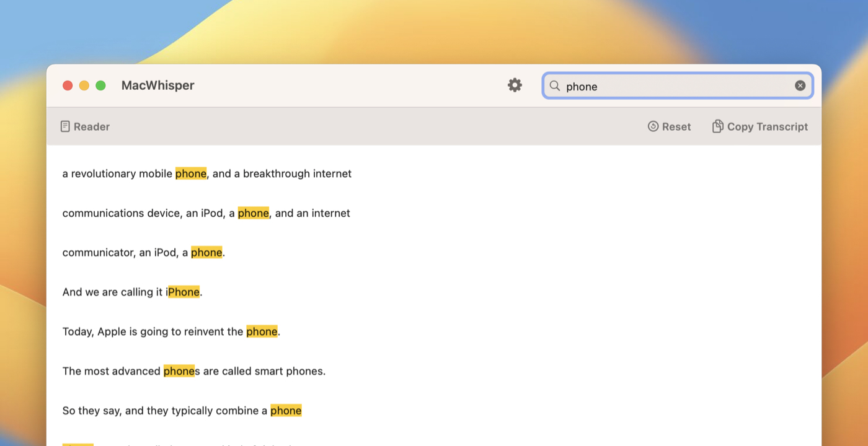The width and height of the screenshot is (868, 446).
Task: Click the Copy Transcript clipboard icon
Action: tap(718, 126)
